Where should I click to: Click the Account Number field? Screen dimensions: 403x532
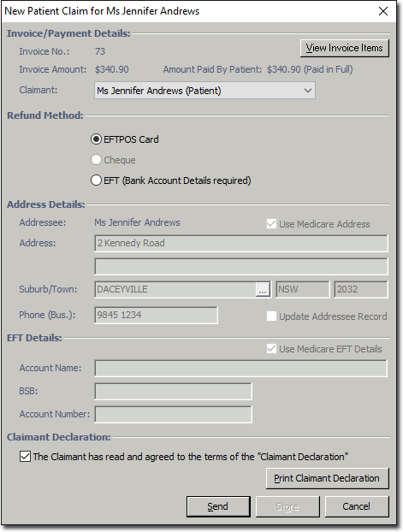click(x=173, y=414)
